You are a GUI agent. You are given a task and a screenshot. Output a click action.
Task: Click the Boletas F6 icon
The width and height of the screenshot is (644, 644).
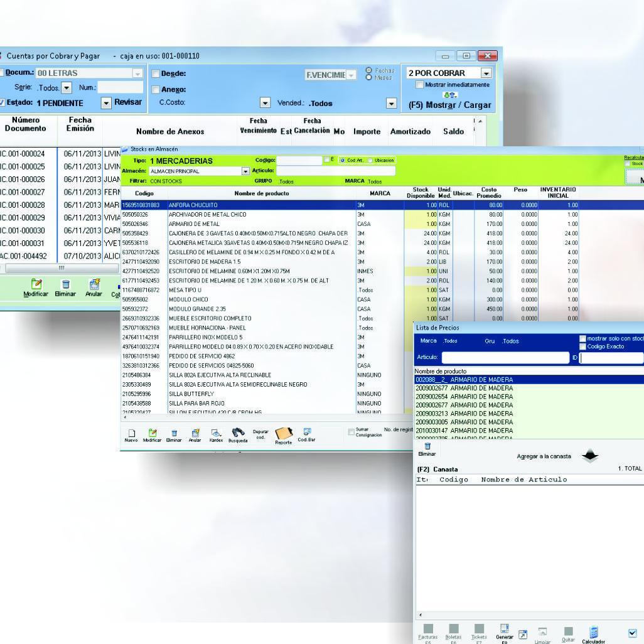(x=453, y=628)
